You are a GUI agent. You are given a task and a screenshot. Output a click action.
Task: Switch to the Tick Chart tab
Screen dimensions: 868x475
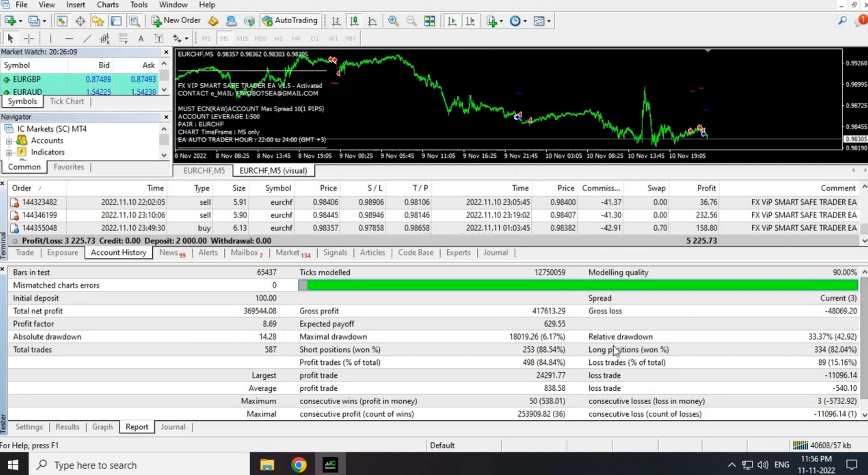coord(67,101)
